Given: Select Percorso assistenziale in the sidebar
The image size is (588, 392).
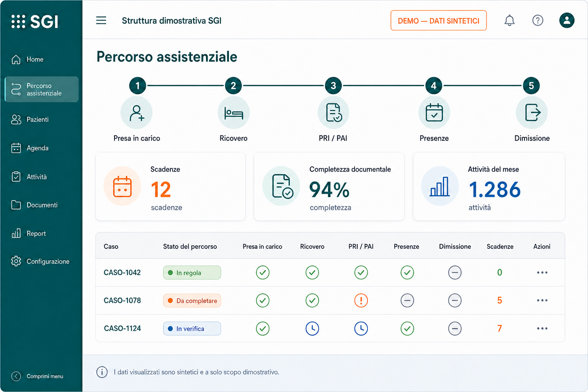Looking at the screenshot, I should pyautogui.click(x=41, y=89).
